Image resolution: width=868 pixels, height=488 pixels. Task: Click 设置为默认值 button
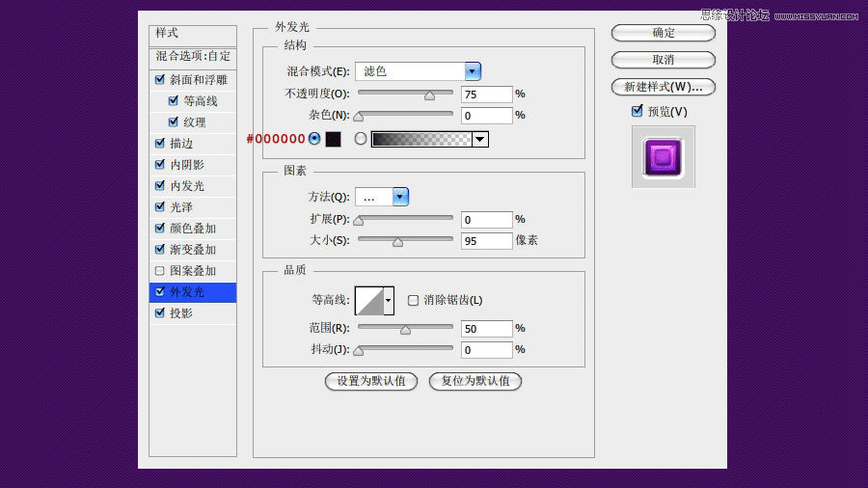coord(371,381)
